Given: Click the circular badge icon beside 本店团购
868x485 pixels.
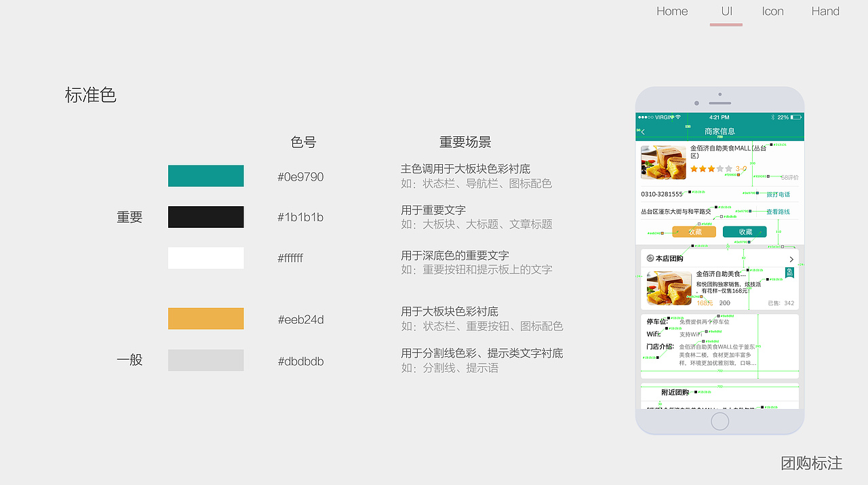Looking at the screenshot, I should pyautogui.click(x=650, y=258).
